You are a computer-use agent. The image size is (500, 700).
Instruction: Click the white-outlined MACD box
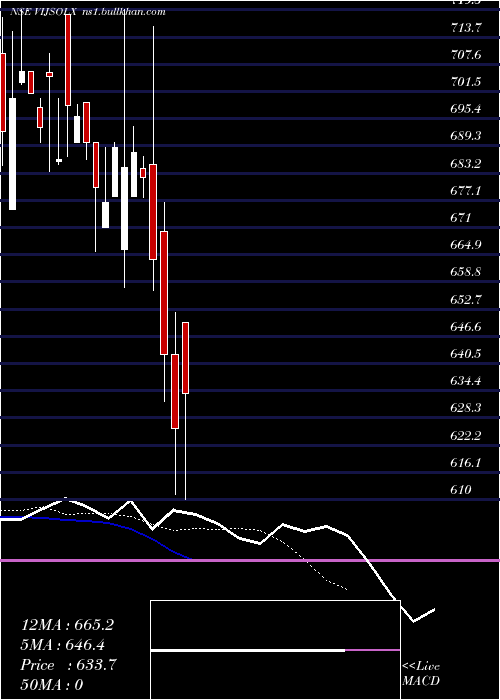(275, 650)
